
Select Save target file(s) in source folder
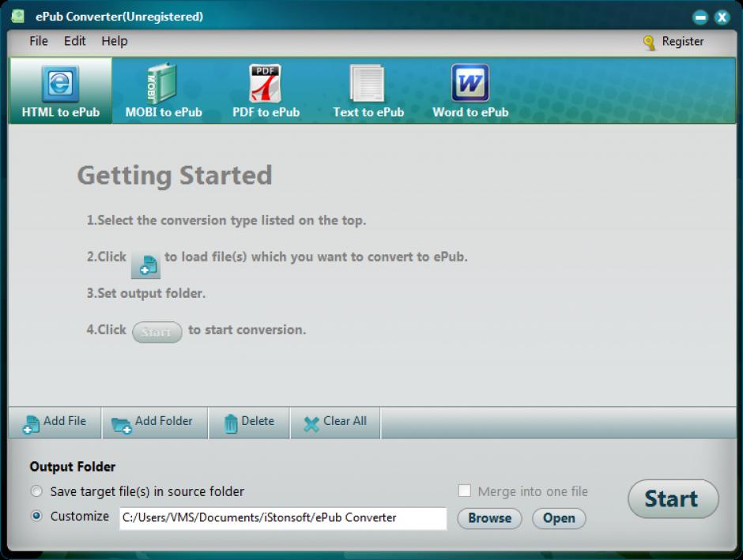[x=36, y=491]
